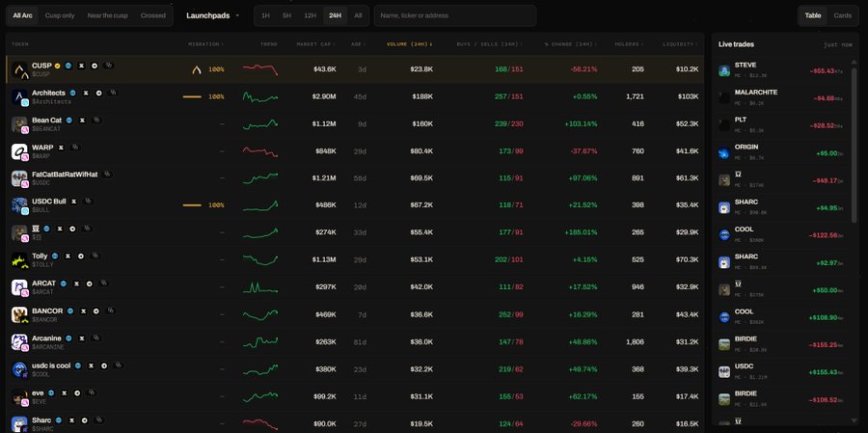The image size is (868, 433).
Task: Open the STEVE live trade entry
Action: tap(781, 69)
